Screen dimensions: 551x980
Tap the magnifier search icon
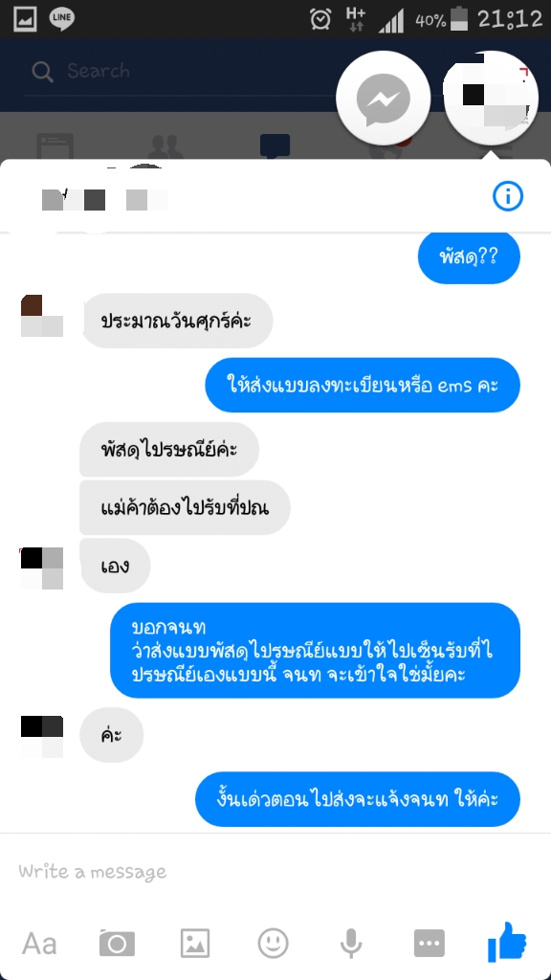(x=42, y=72)
